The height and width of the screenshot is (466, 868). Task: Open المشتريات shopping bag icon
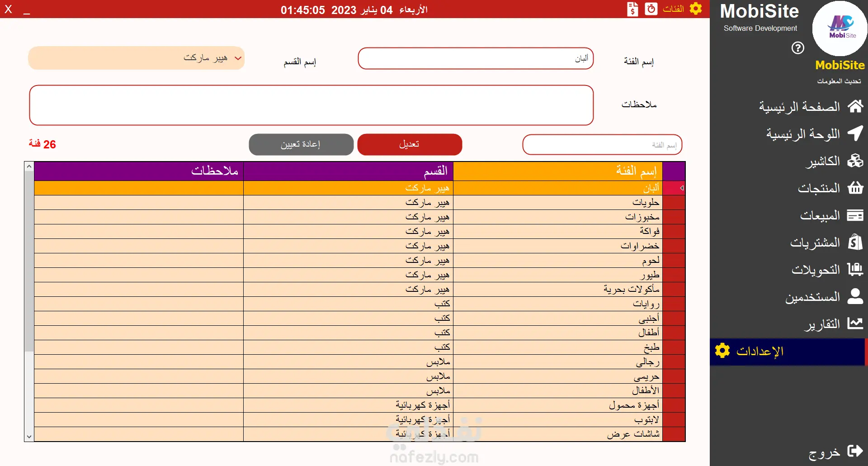855,242
